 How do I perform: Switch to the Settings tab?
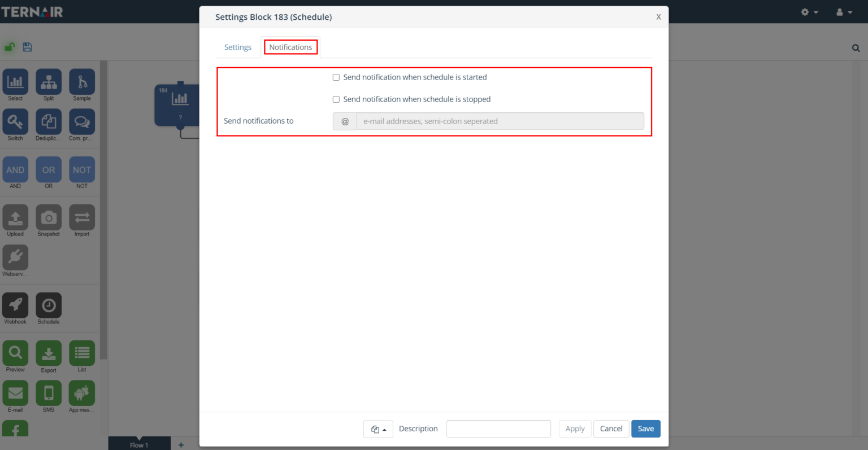point(238,47)
